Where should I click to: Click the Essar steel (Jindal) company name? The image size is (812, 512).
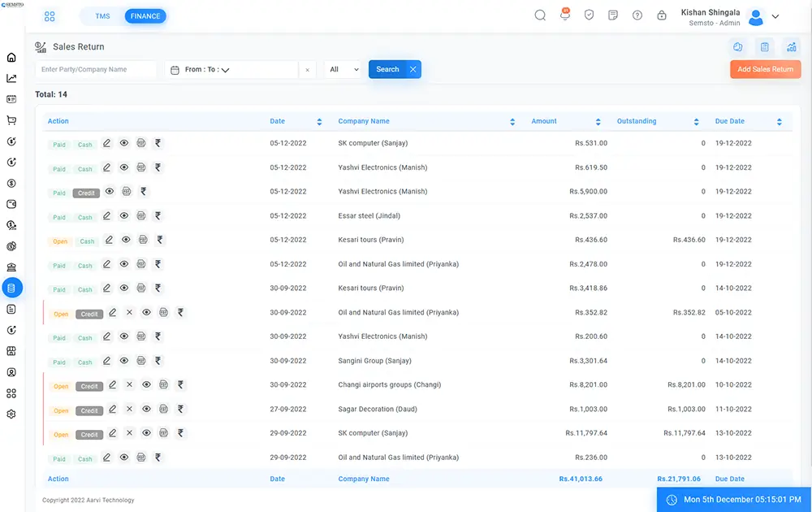[x=369, y=215]
